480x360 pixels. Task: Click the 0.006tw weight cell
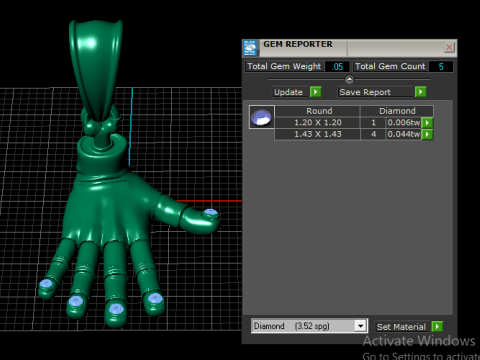coord(403,123)
